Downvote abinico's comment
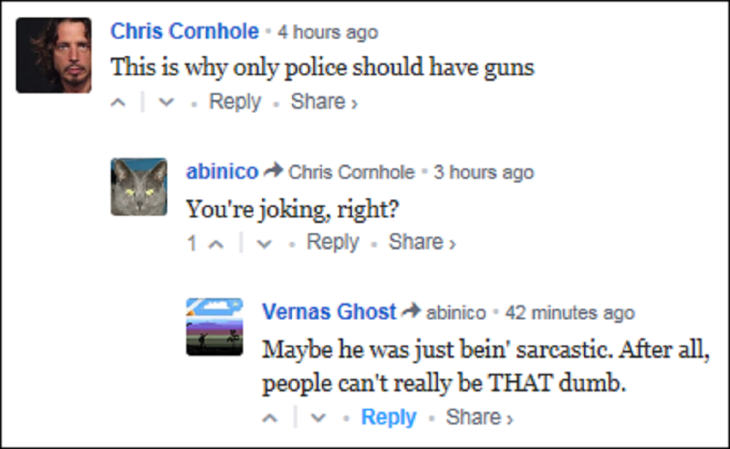The height and width of the screenshot is (449, 730). [x=263, y=243]
